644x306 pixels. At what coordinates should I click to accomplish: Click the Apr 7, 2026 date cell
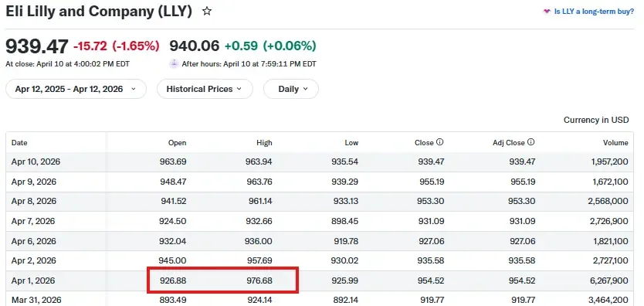point(33,222)
